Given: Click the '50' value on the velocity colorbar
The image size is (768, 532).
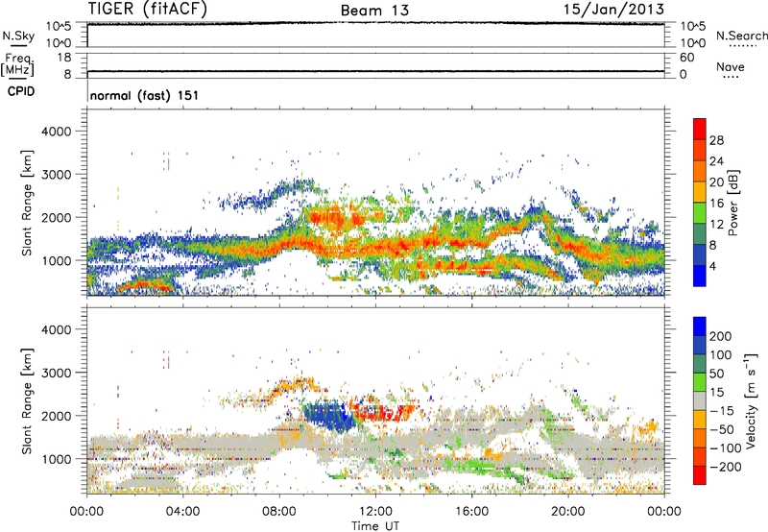Looking at the screenshot, I should (x=716, y=374).
